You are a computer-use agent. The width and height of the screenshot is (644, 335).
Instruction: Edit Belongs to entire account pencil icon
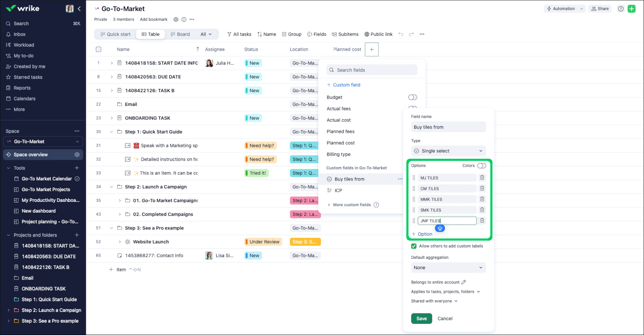pyautogui.click(x=464, y=282)
